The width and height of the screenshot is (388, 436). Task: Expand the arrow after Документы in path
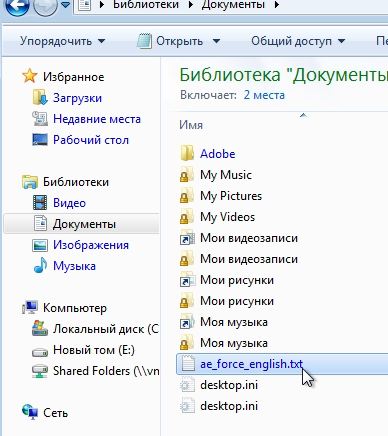pos(277,5)
